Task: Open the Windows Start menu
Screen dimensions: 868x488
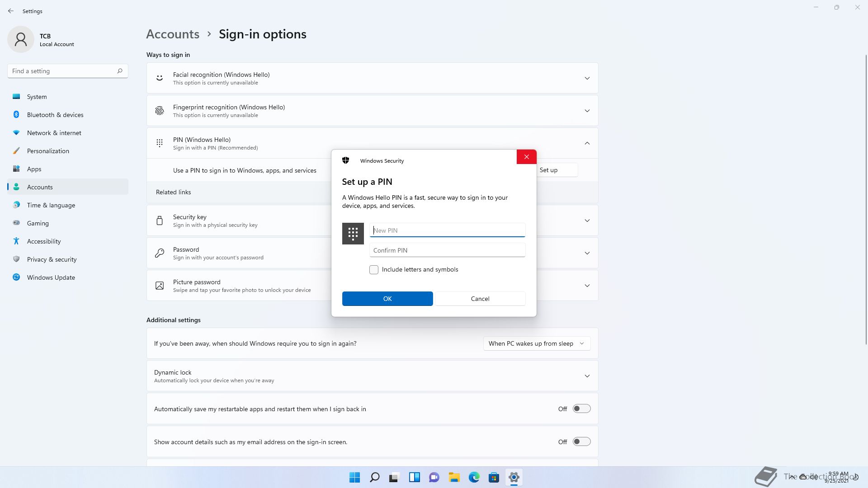Action: [x=355, y=477]
